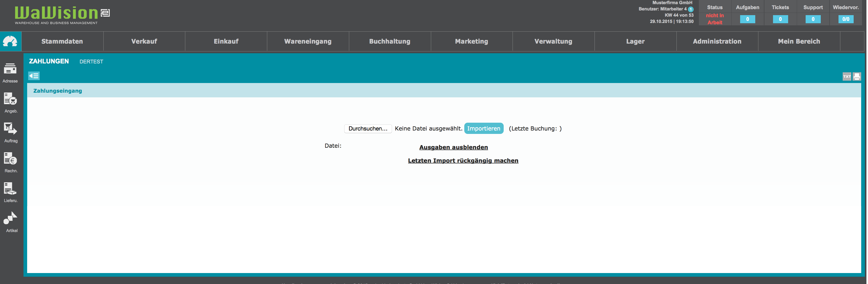Click the Ausgaben ausblenden link
The width and height of the screenshot is (868, 284).
pos(453,147)
